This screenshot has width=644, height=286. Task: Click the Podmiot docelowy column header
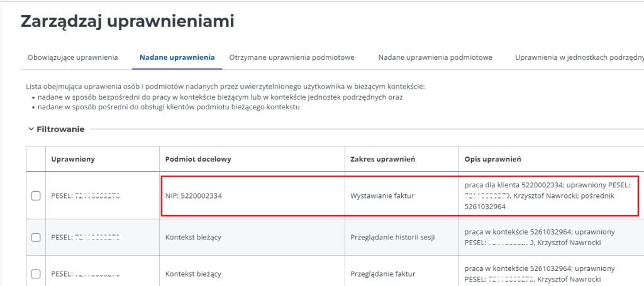click(x=198, y=159)
